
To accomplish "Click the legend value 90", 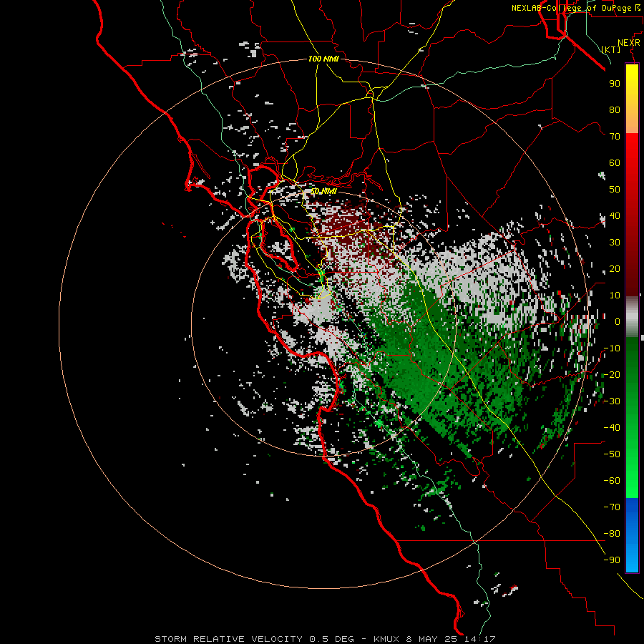I will point(615,84).
